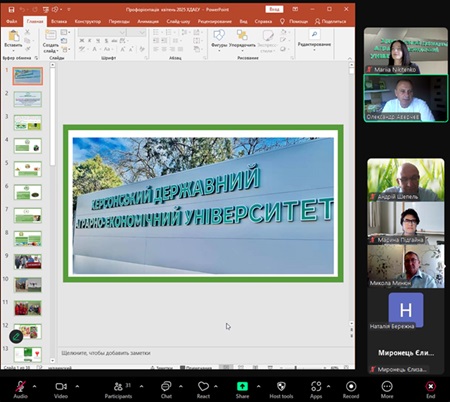Expand the arrow beside Chat

(181, 386)
